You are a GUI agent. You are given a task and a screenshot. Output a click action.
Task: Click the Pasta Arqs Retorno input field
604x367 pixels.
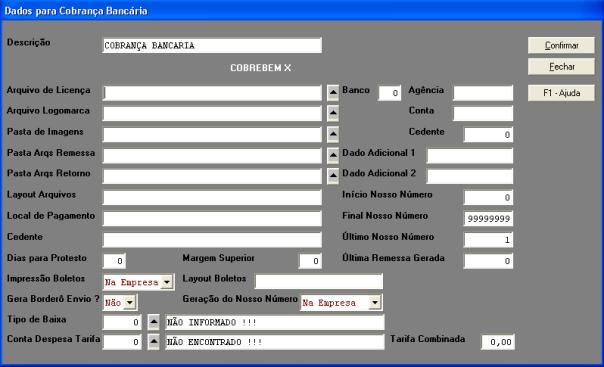point(212,176)
